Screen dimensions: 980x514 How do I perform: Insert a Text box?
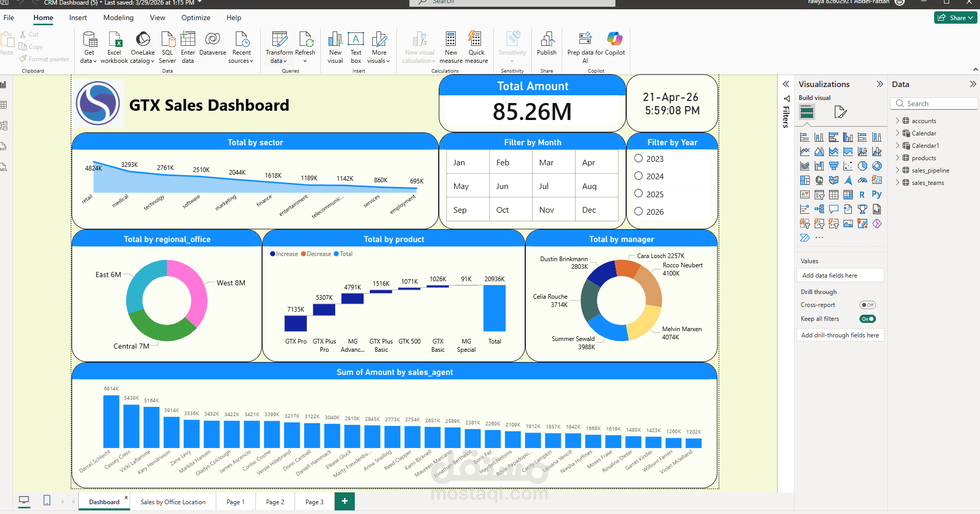[356, 47]
